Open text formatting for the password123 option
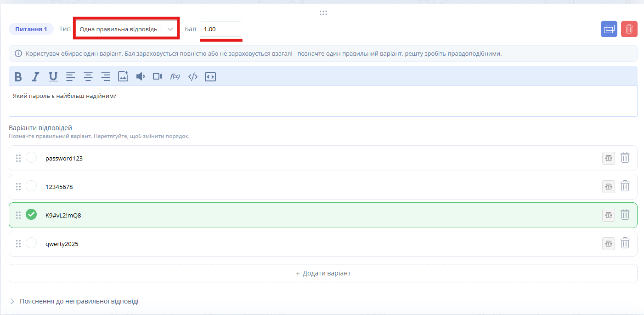The image size is (644, 315). (609, 158)
